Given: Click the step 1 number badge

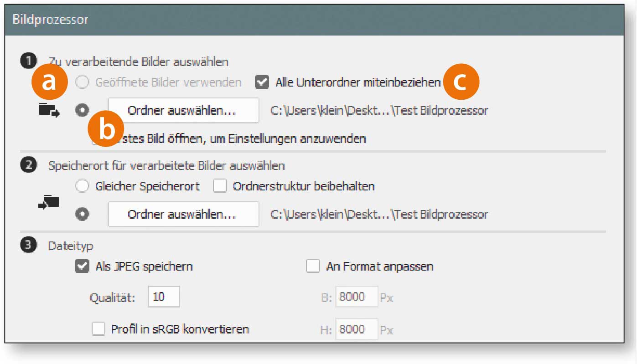Looking at the screenshot, I should click(27, 62).
